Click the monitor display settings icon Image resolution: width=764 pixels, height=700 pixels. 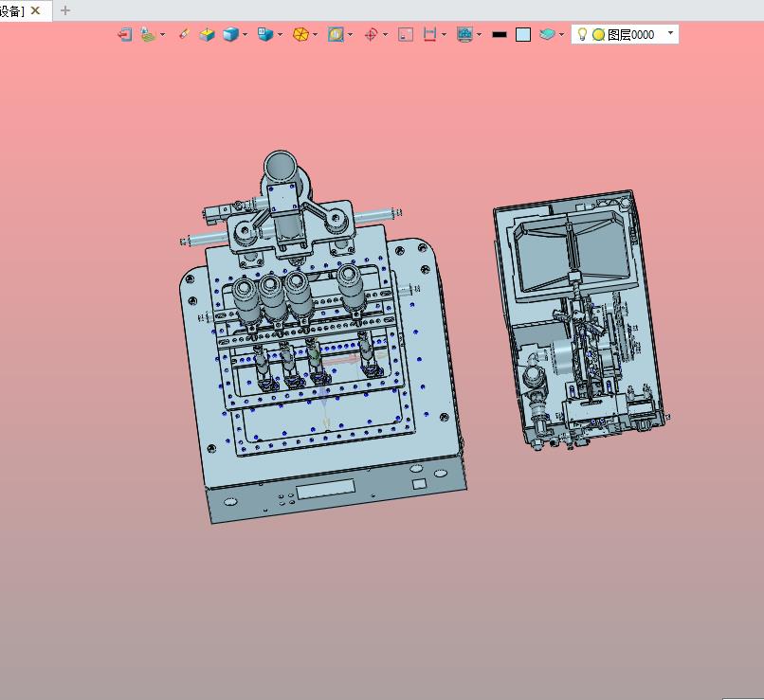pos(464,34)
